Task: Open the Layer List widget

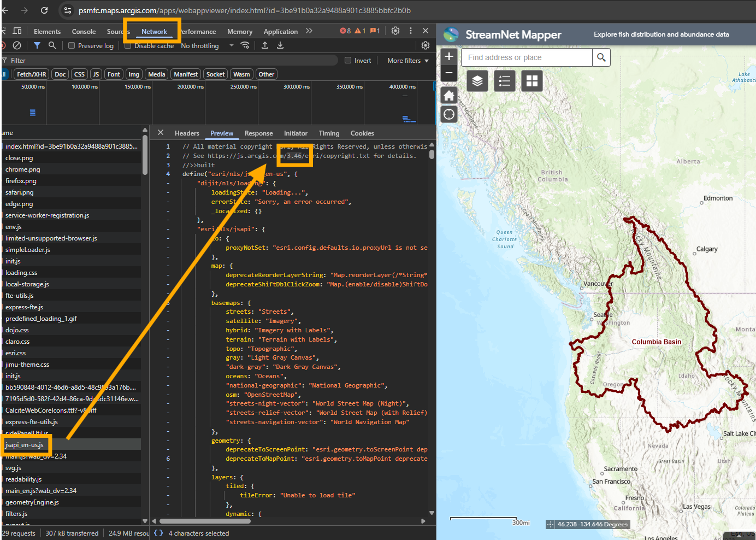Action: [477, 81]
